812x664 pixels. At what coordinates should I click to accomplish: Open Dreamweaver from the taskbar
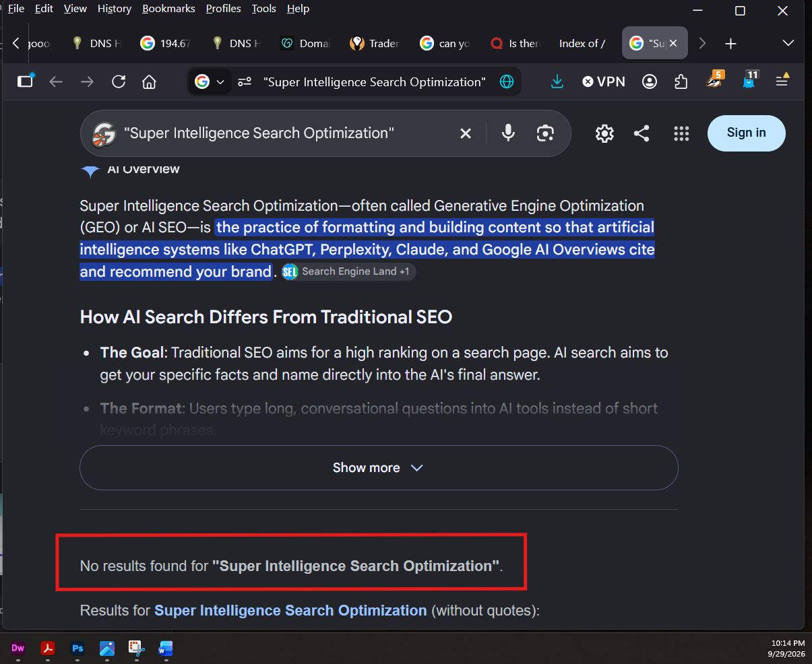click(x=18, y=648)
